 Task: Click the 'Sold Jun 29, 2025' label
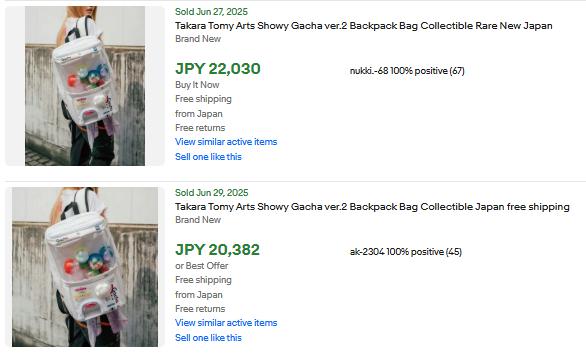pyautogui.click(x=212, y=192)
